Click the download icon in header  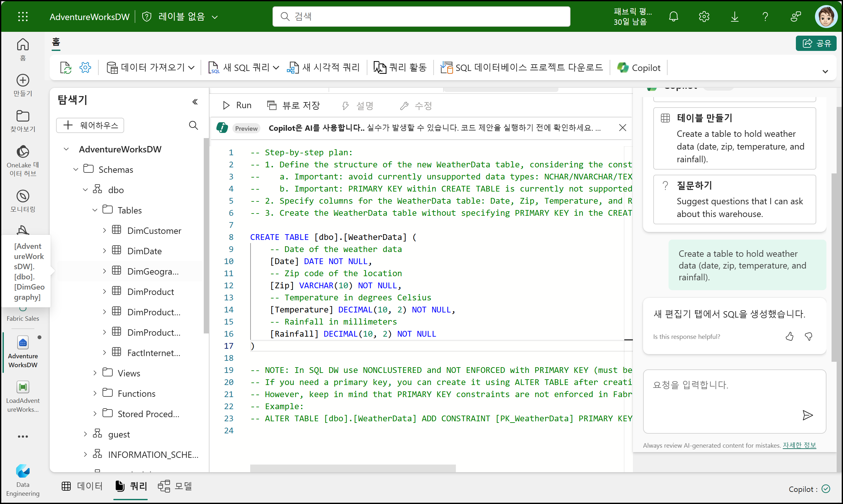[735, 16]
